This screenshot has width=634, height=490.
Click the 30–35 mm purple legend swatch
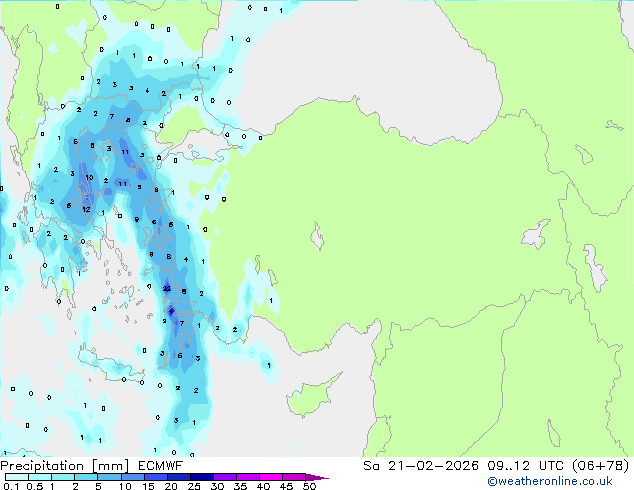click(x=225, y=477)
